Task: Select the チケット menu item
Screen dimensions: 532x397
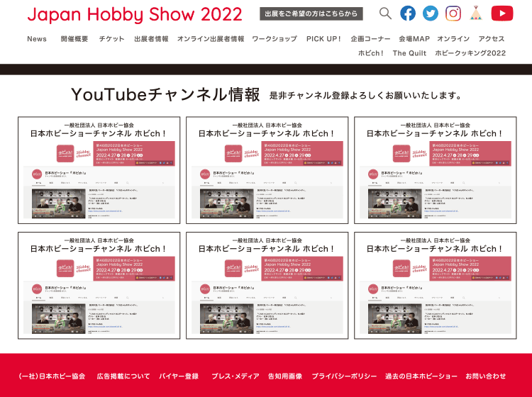Action: (111, 39)
